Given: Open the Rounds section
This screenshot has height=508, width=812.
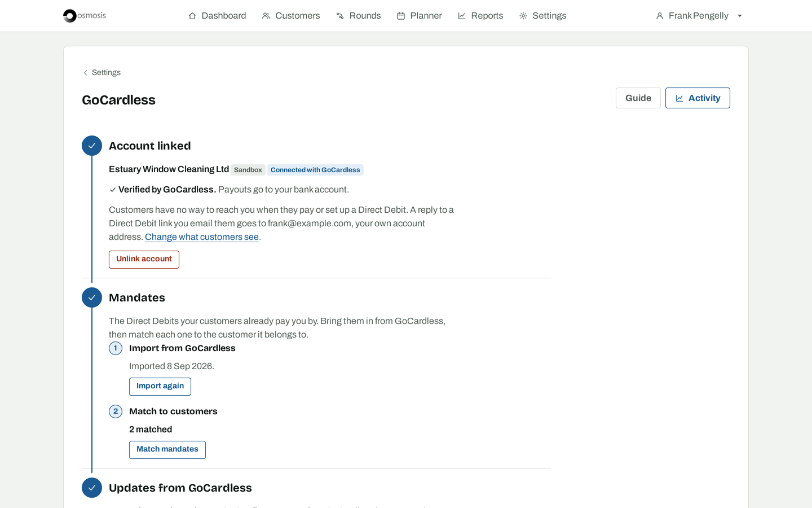Looking at the screenshot, I should [x=359, y=16].
